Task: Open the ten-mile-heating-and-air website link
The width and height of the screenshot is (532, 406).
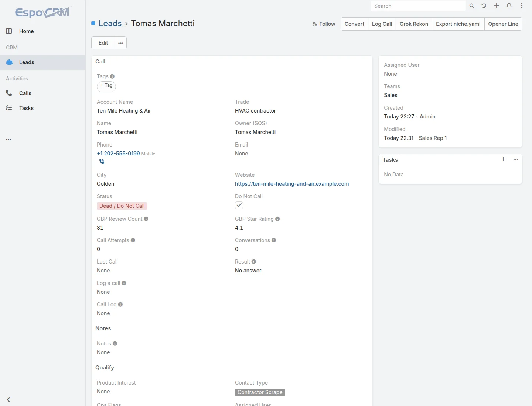Action: pos(292,184)
